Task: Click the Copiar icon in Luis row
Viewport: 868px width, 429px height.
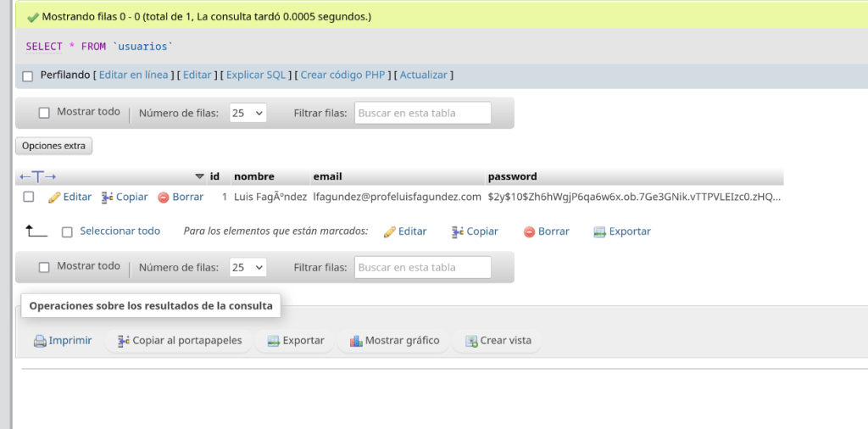Action: [107, 197]
